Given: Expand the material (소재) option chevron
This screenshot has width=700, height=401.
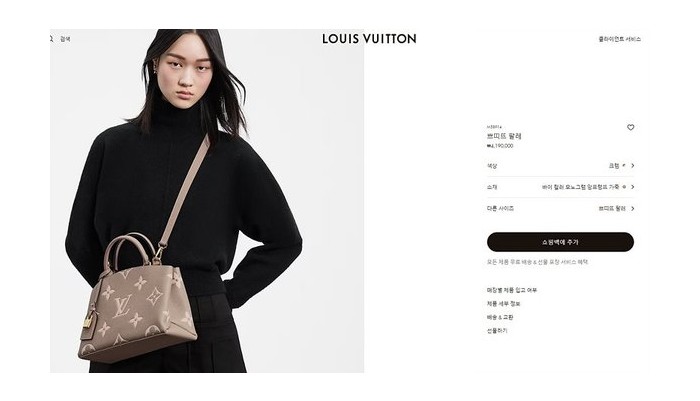Looking at the screenshot, I should 633,187.
